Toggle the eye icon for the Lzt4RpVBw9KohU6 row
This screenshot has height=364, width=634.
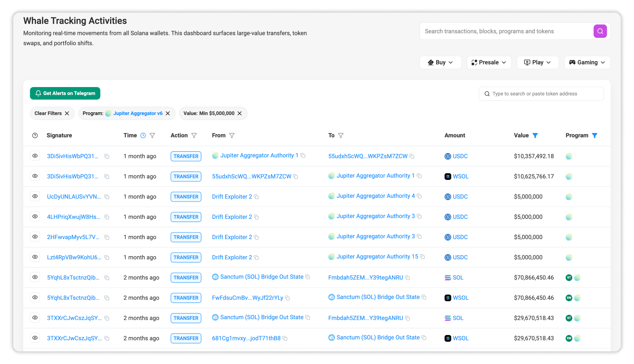[35, 257]
